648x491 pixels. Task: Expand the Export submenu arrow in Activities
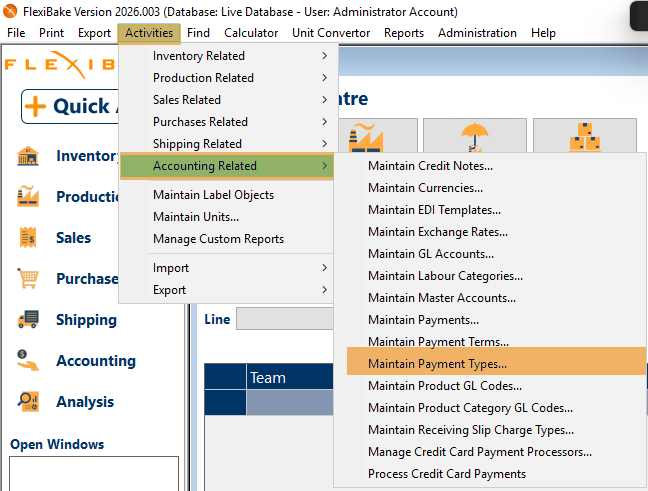(x=324, y=290)
